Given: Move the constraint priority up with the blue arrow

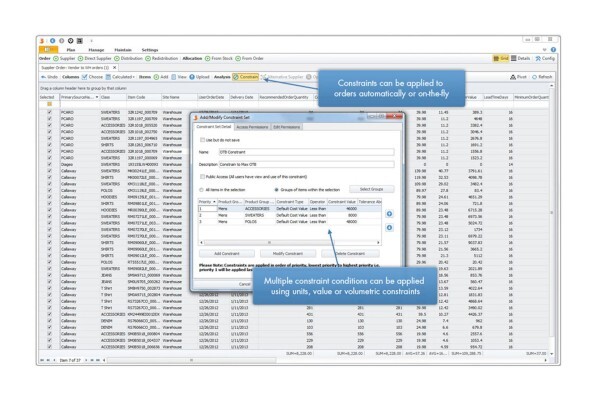Looking at the screenshot, I should tap(389, 214).
